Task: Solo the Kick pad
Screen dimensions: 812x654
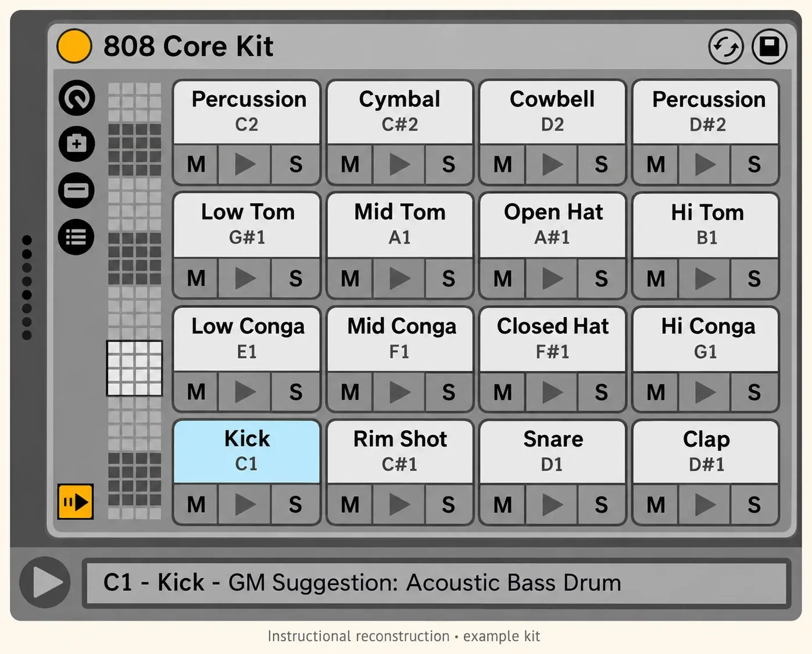Action: pos(295,505)
